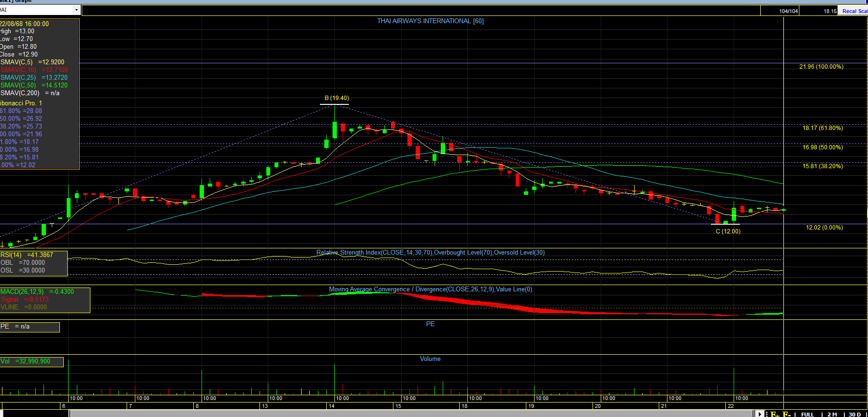Click the 12.02 (0.00%) Fibonacci level label
868x417 pixels.
point(824,228)
